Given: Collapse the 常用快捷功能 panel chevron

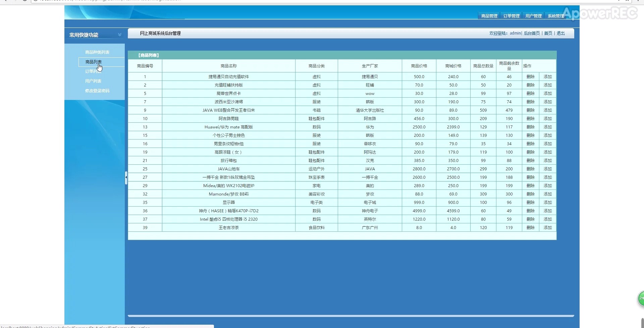Looking at the screenshot, I should click(120, 35).
